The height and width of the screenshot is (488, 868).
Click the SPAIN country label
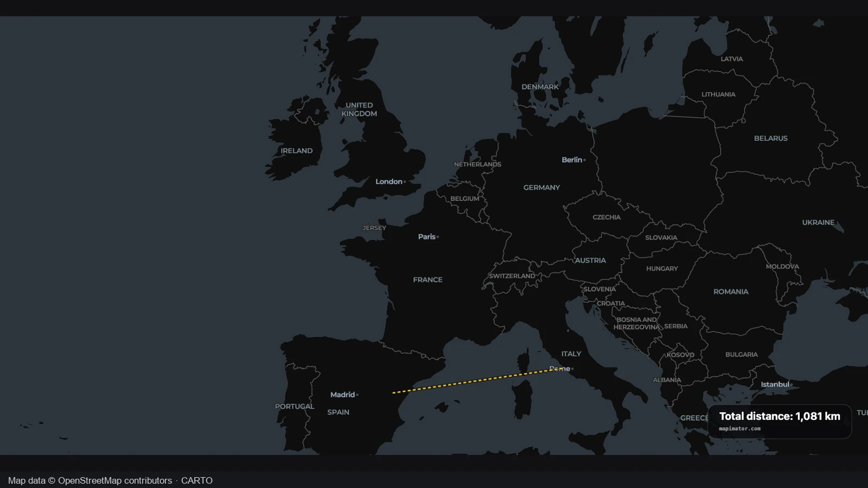(x=338, y=412)
